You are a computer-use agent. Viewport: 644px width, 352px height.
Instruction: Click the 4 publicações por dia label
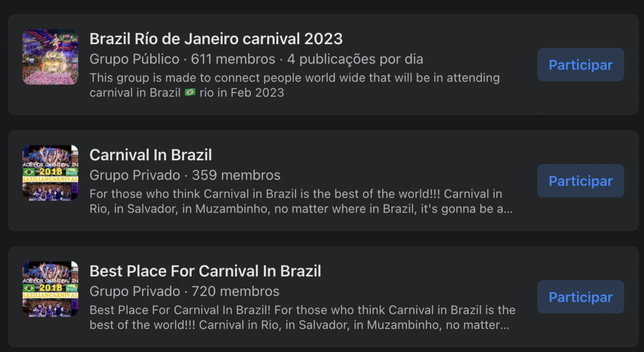(x=355, y=59)
